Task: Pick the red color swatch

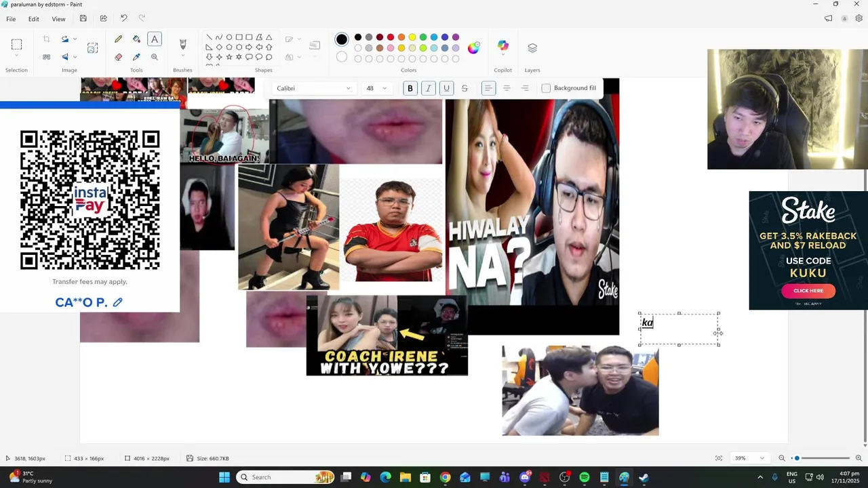Action: pyautogui.click(x=391, y=37)
